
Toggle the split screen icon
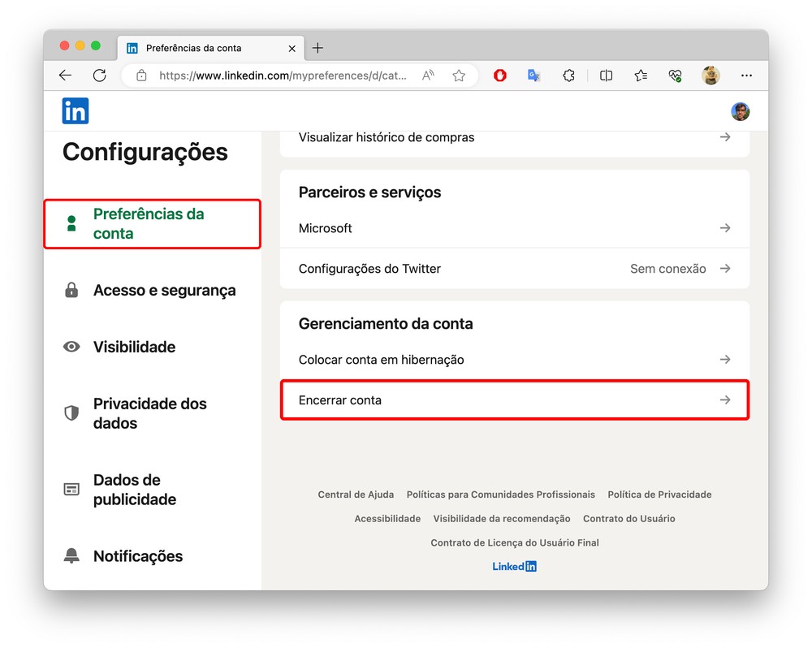[x=606, y=76]
